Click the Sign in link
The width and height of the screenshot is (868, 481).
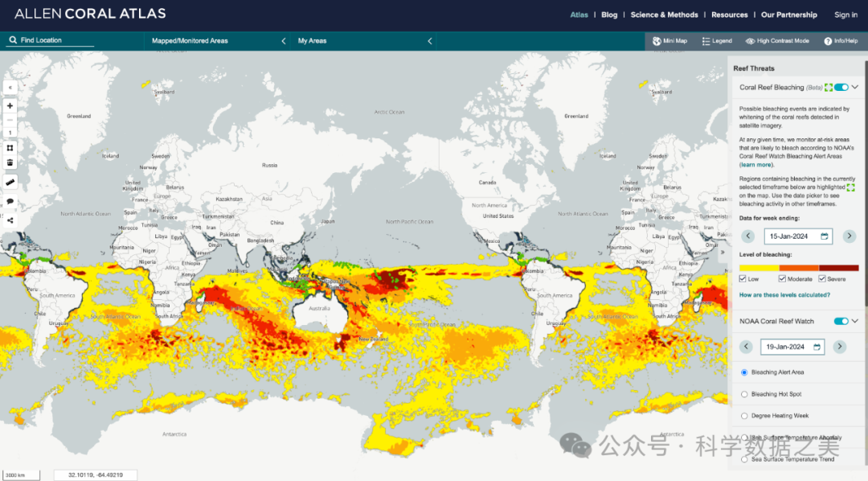click(x=845, y=14)
